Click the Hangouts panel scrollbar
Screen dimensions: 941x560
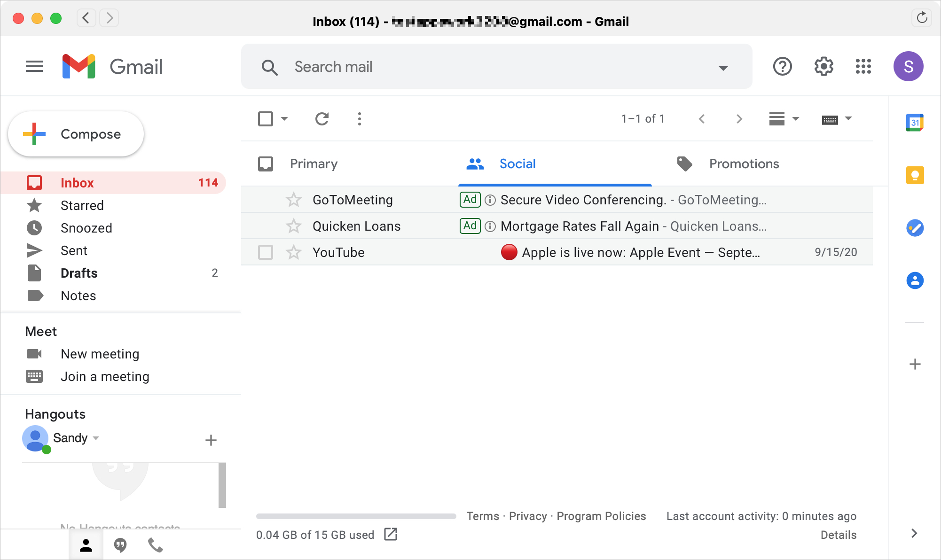[222, 485]
